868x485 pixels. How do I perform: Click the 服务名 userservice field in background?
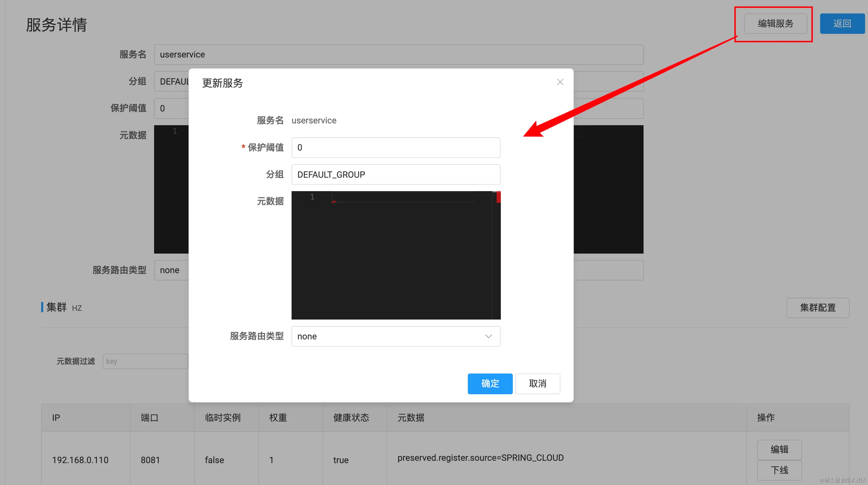398,55
